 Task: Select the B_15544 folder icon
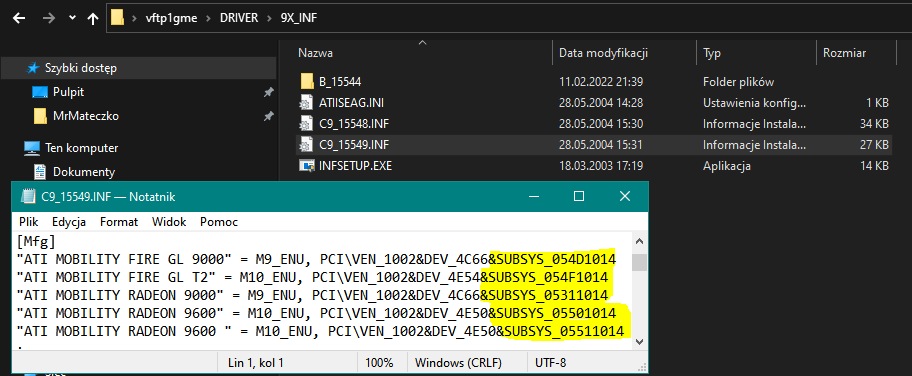pos(307,81)
